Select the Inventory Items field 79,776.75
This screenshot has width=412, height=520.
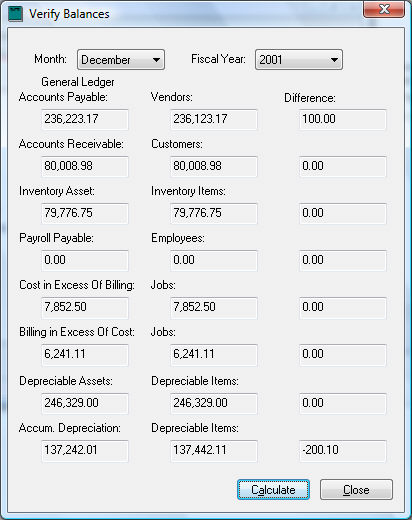(x=214, y=213)
